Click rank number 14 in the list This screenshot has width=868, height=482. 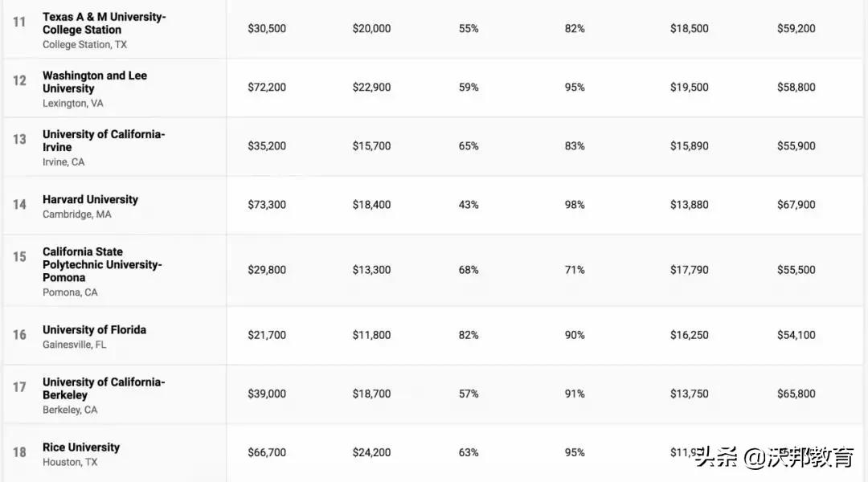19,205
